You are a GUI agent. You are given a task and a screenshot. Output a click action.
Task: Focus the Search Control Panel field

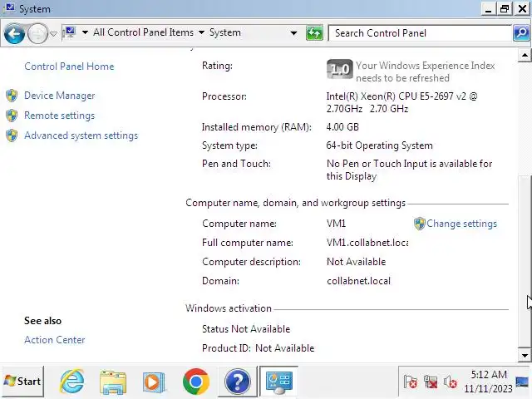tap(420, 33)
